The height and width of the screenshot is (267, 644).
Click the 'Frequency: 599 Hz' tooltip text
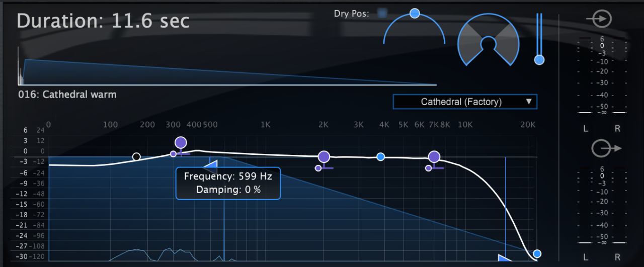click(x=228, y=176)
